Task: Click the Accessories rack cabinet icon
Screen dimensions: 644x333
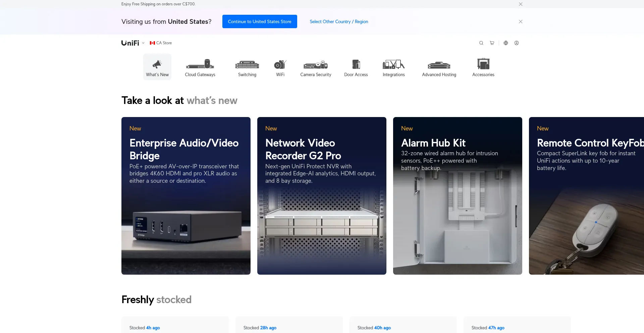Action: 483,64
